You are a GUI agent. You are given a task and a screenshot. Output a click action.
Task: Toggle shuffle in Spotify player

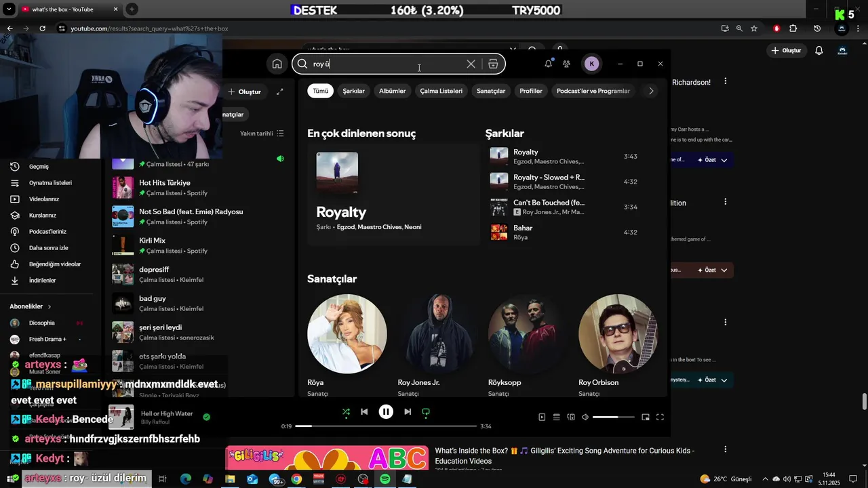click(346, 411)
